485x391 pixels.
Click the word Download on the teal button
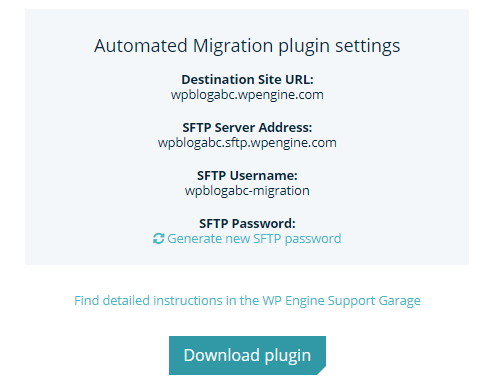[222, 355]
